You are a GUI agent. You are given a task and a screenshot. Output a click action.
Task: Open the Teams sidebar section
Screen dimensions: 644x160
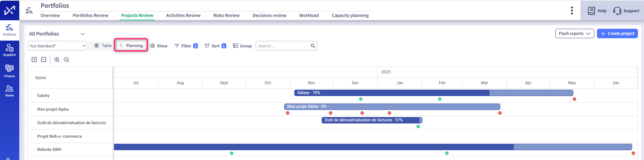[x=9, y=91]
